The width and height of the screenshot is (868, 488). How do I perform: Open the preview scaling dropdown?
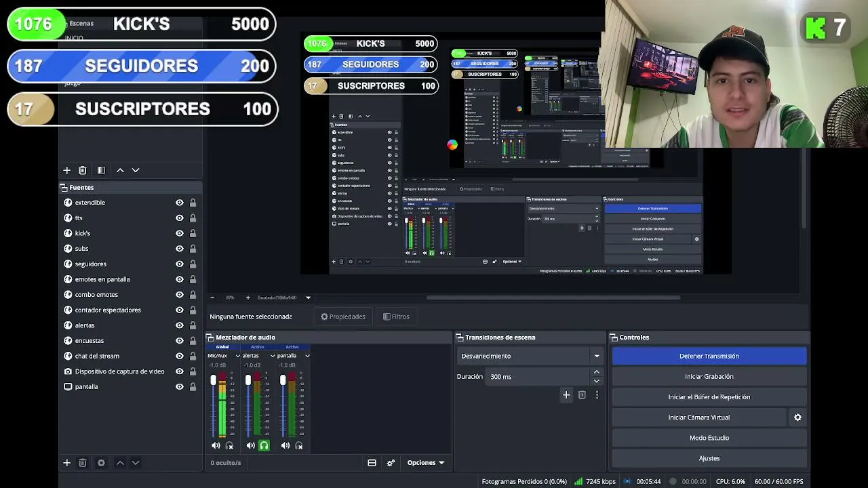(x=308, y=298)
